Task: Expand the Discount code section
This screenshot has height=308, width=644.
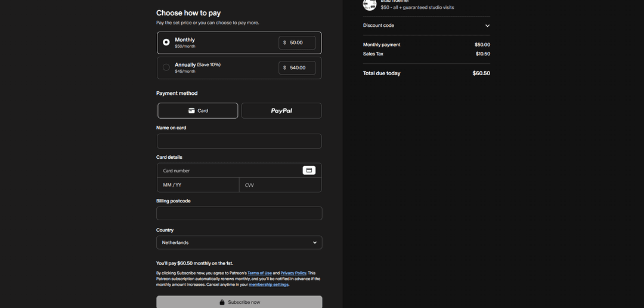Action: (487, 26)
